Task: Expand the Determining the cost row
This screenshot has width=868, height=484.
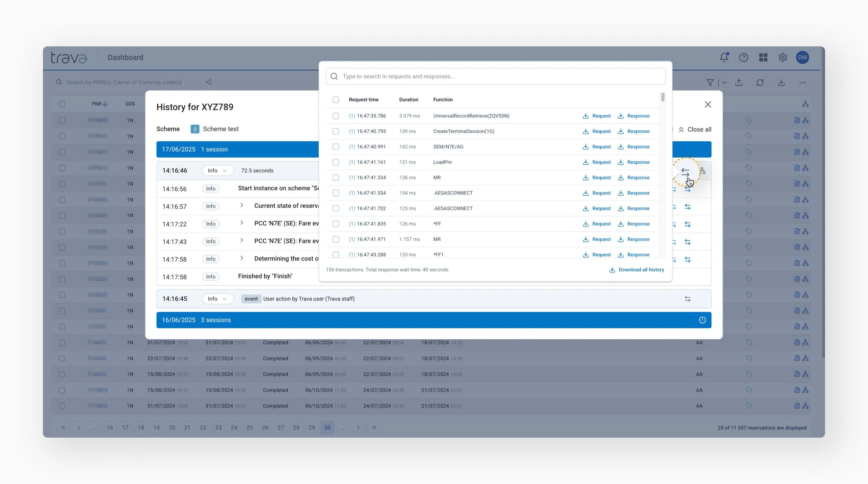Action: tap(241, 258)
